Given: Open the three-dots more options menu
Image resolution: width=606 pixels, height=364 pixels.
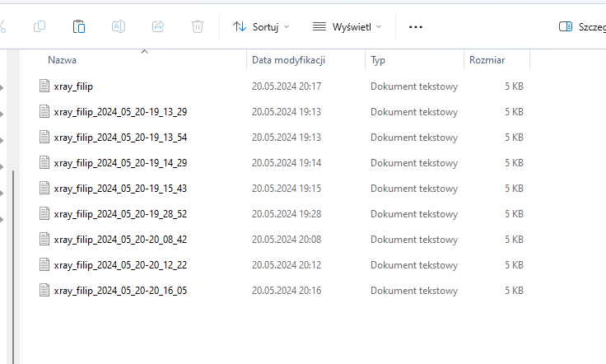Looking at the screenshot, I should [416, 26].
